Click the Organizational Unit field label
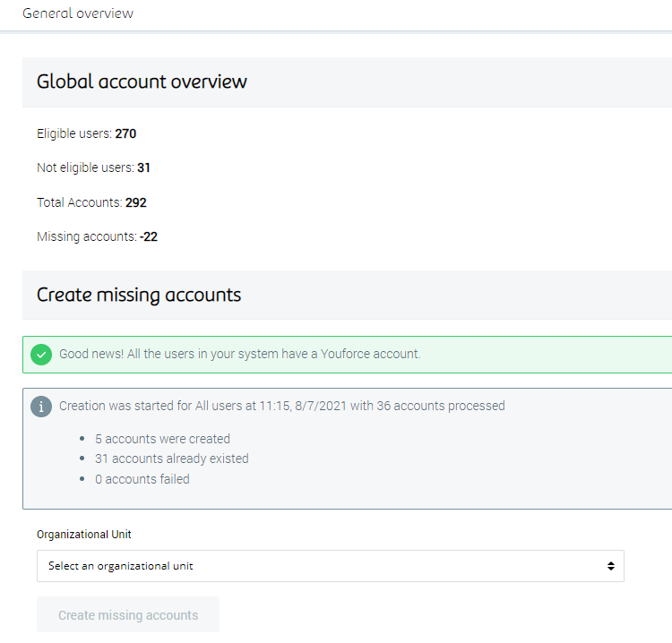 pyautogui.click(x=84, y=535)
